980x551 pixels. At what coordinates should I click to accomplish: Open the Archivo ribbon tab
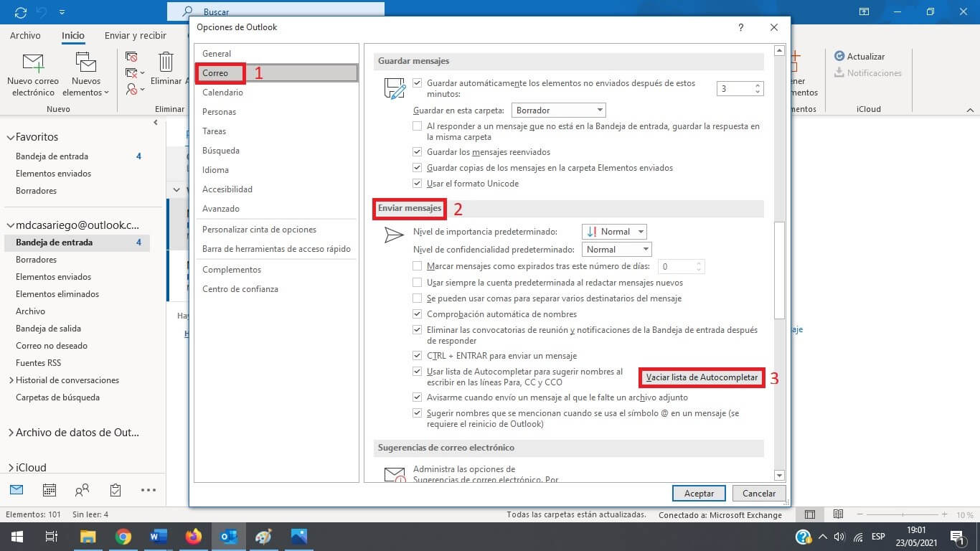pyautogui.click(x=26, y=35)
